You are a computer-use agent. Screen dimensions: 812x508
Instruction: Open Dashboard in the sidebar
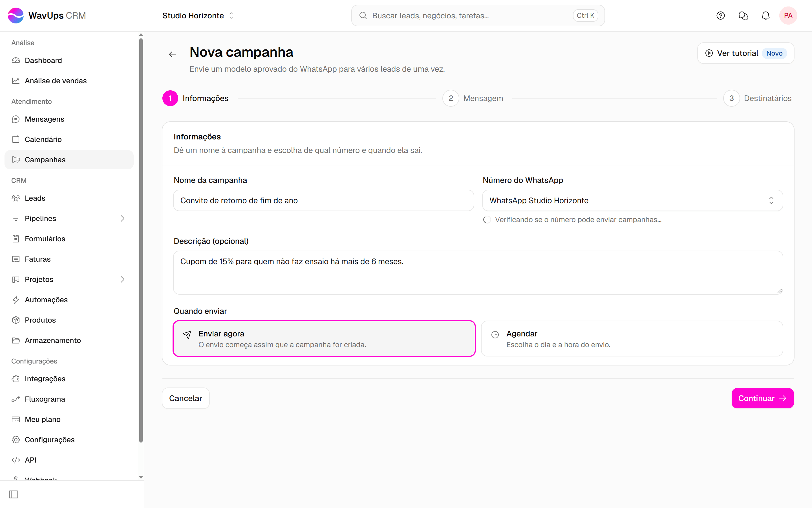click(69, 60)
